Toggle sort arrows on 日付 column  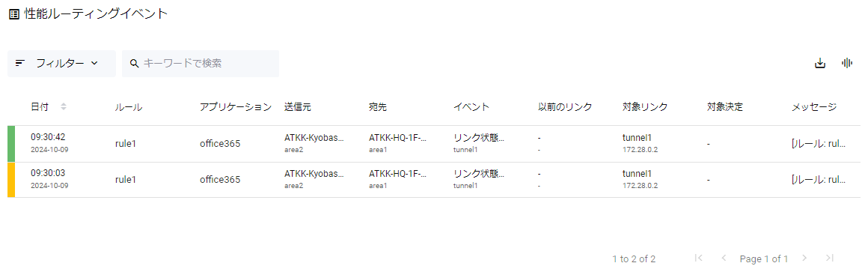pyautogui.click(x=64, y=107)
